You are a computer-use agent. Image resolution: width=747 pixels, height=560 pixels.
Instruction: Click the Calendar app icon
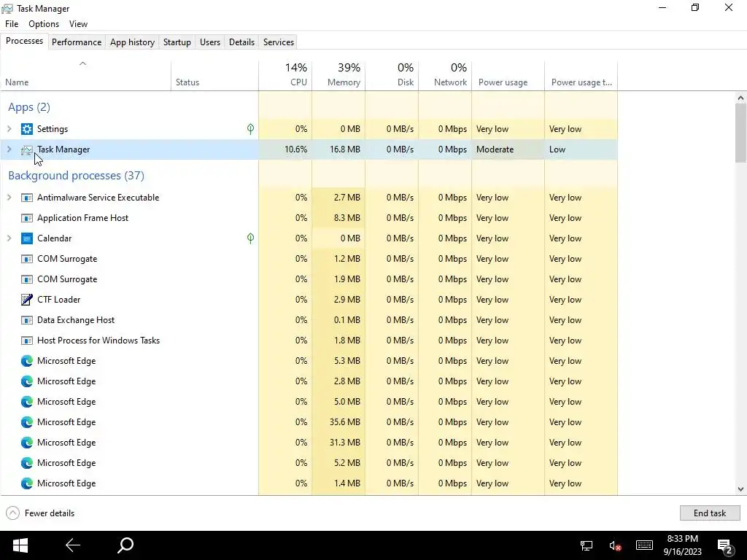tap(27, 238)
